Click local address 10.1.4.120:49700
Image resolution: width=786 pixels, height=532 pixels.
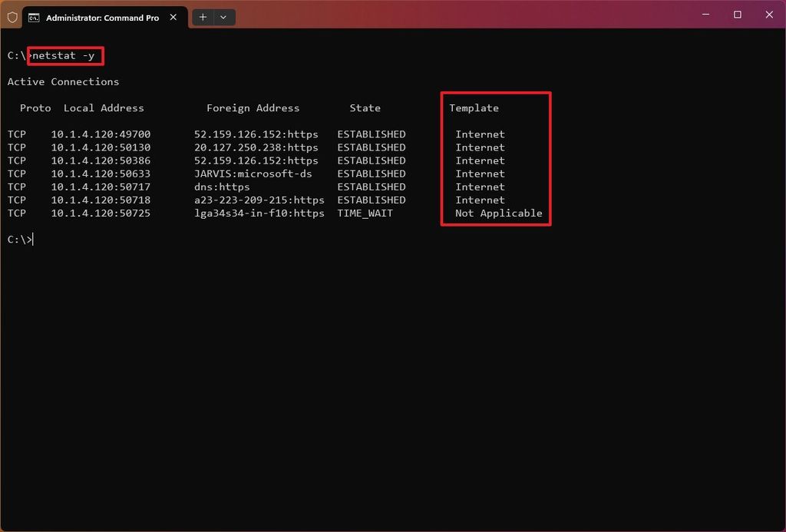[100, 134]
